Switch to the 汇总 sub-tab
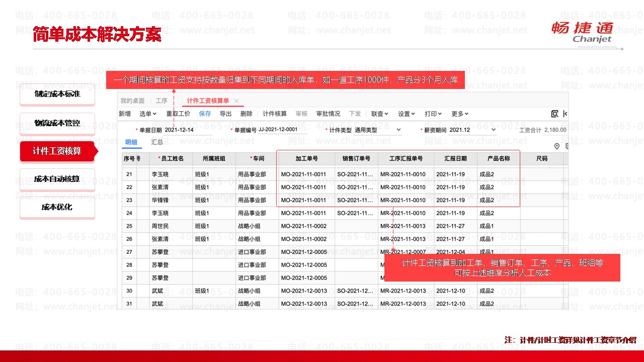The image size is (644, 362). tap(157, 142)
